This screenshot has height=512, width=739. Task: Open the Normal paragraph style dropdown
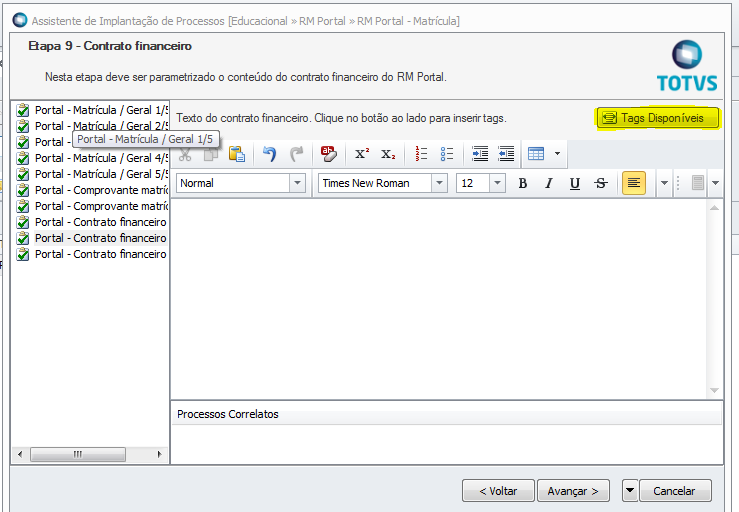click(x=297, y=183)
